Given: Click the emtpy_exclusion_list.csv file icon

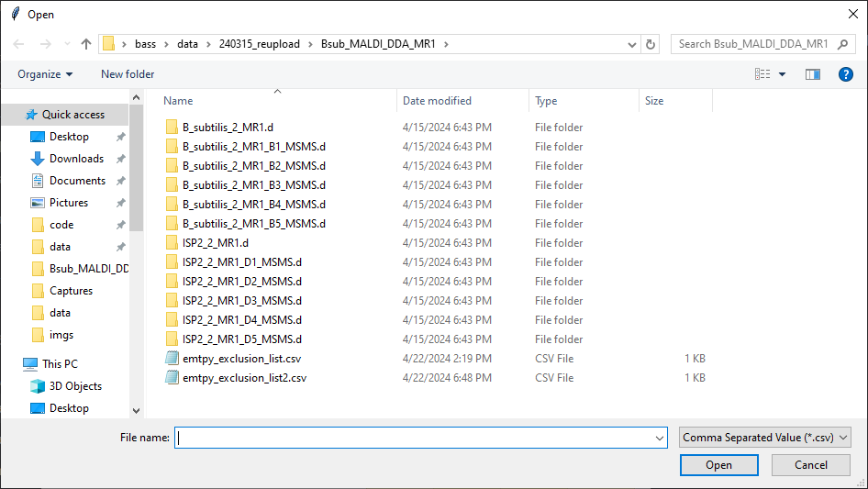Looking at the screenshot, I should [172, 359].
